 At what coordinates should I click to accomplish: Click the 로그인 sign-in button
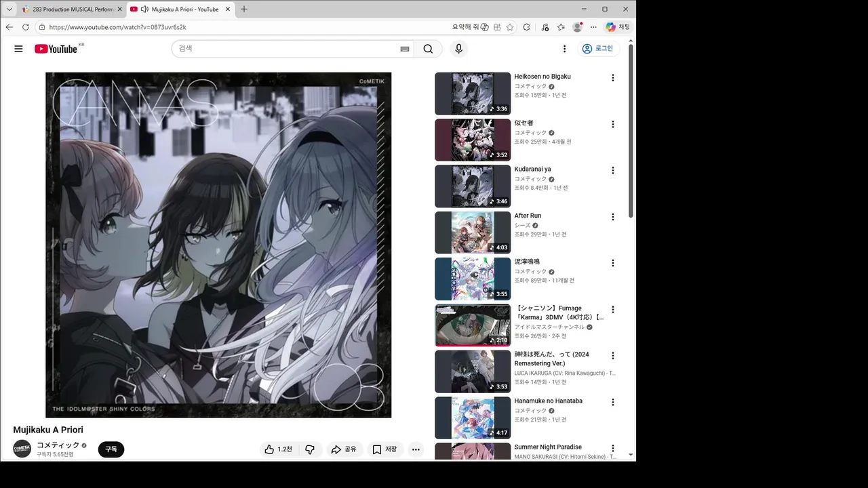(597, 49)
